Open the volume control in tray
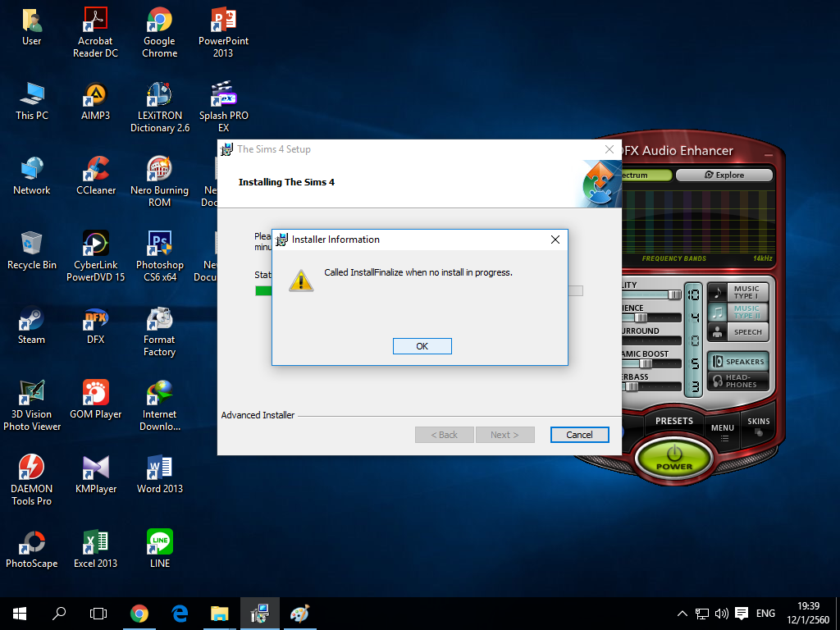840x630 pixels. click(722, 614)
